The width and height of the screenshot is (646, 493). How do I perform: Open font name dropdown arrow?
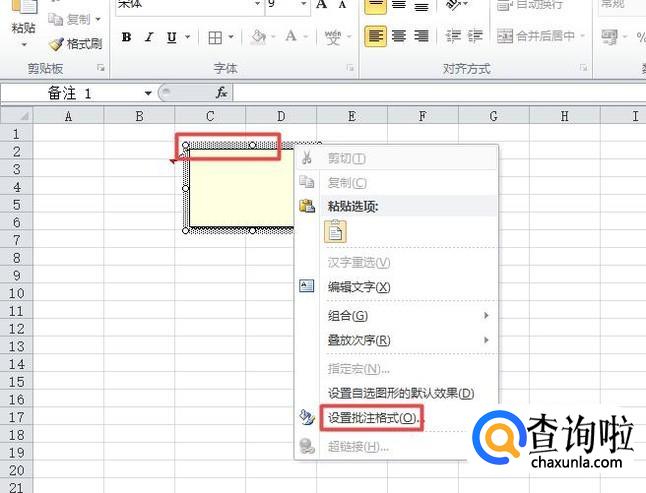(x=257, y=4)
